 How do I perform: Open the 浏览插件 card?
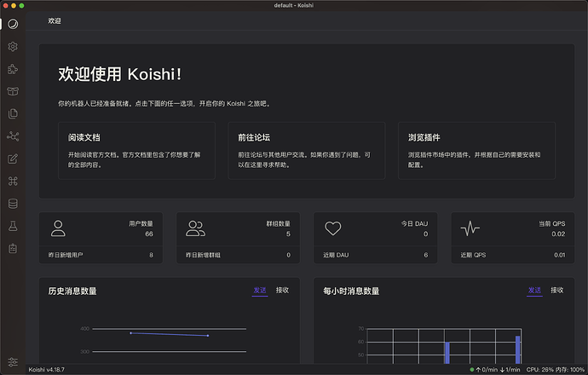click(476, 150)
